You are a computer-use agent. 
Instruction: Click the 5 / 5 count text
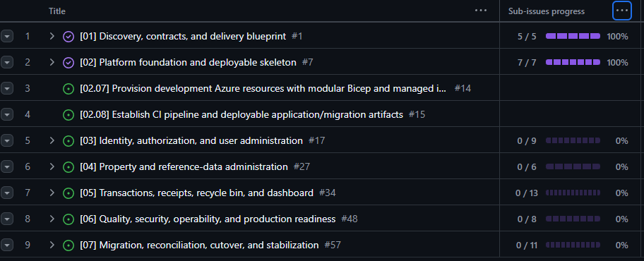pyautogui.click(x=527, y=37)
